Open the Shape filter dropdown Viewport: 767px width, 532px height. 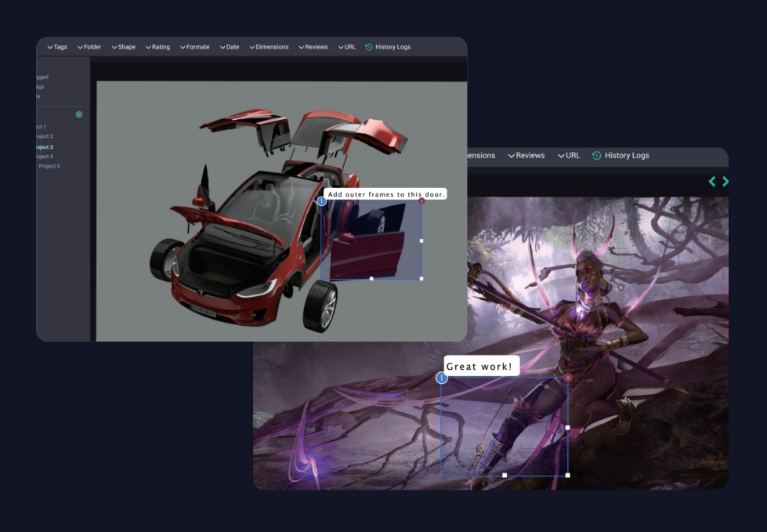click(123, 47)
